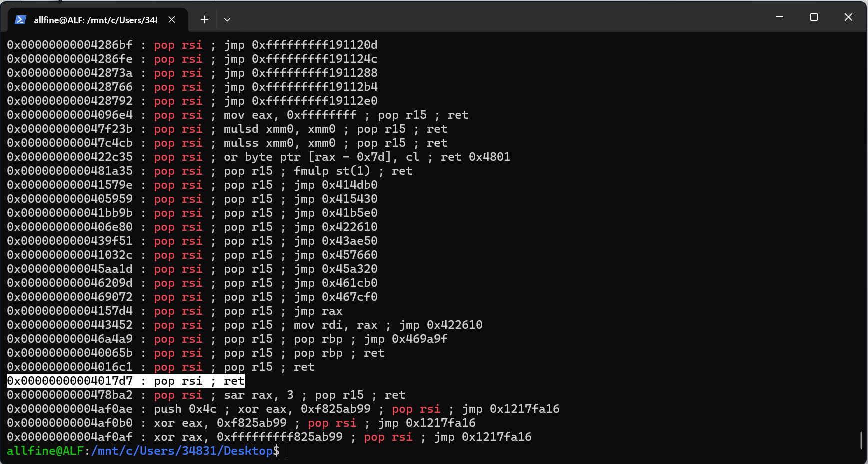The width and height of the screenshot is (868, 464).
Task: Click address 0x00000000004016c1
Action: pyautogui.click(x=70, y=367)
